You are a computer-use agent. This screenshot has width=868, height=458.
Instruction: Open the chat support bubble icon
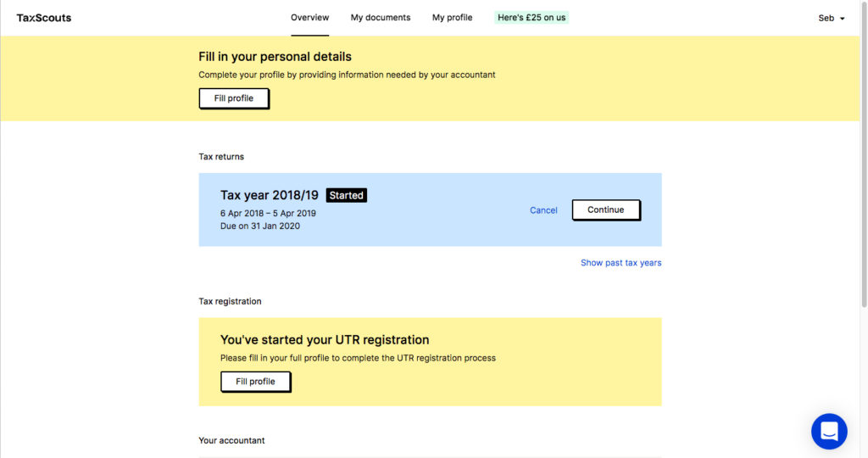(829, 431)
